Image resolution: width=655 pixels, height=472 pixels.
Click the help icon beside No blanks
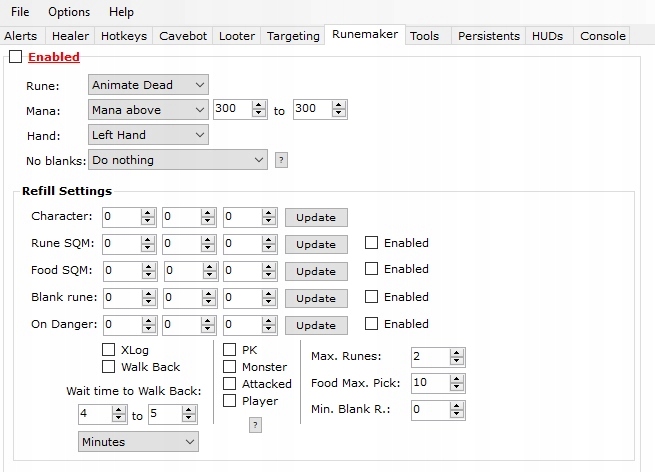click(x=281, y=160)
